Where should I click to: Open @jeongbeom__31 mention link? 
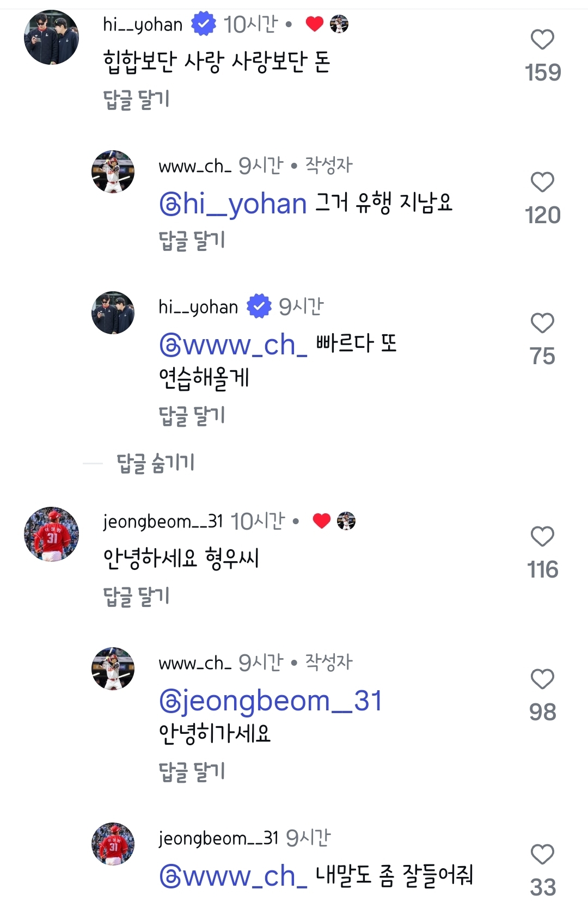point(271,701)
